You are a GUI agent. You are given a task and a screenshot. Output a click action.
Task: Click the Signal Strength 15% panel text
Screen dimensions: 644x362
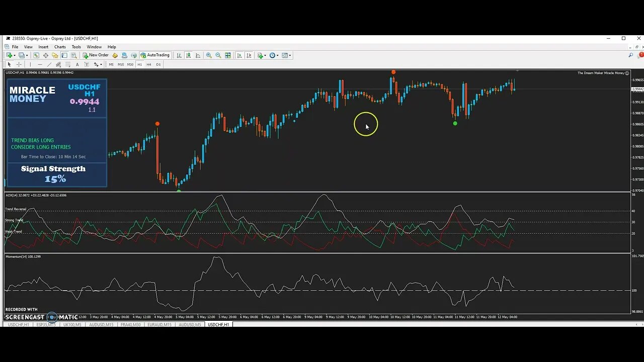(53, 173)
